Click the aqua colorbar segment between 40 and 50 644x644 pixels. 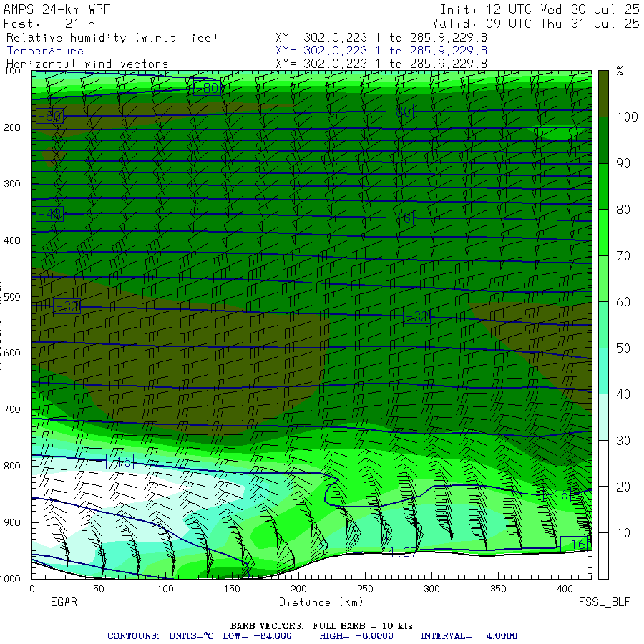603,371
